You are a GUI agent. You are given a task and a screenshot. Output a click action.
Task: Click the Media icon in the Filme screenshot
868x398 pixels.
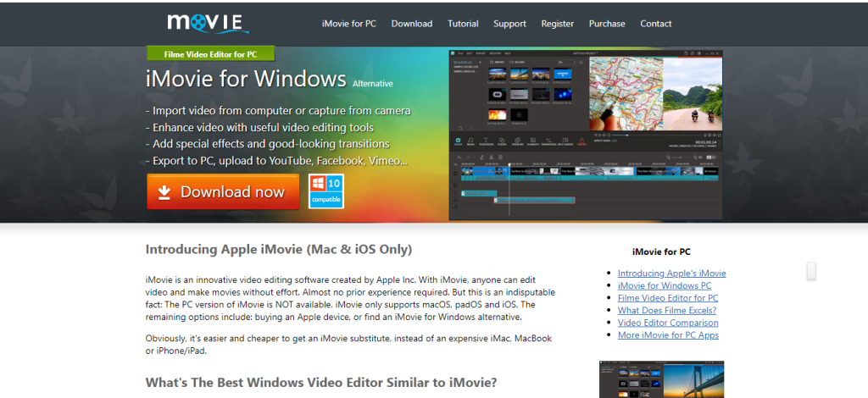(458, 142)
